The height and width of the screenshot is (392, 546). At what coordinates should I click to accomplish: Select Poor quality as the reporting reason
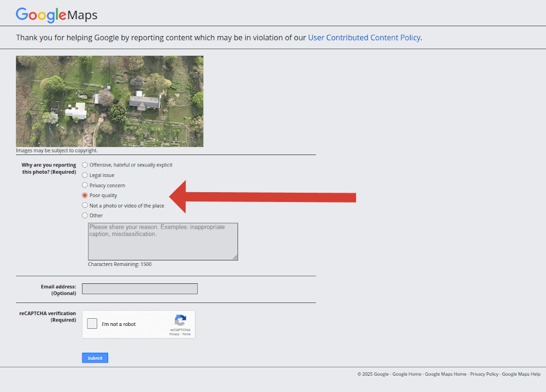point(85,195)
